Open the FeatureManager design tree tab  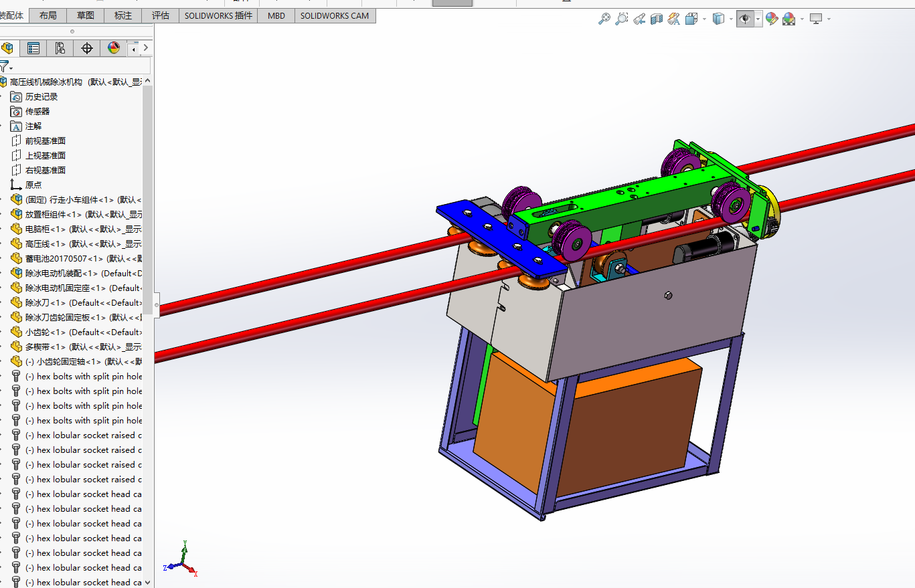pyautogui.click(x=8, y=48)
